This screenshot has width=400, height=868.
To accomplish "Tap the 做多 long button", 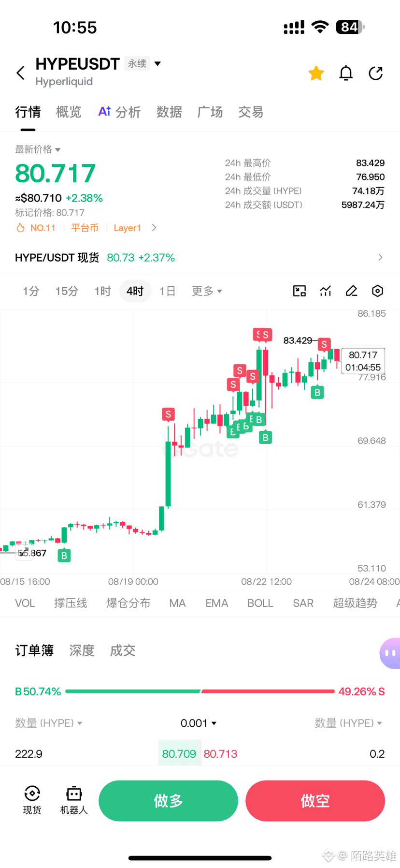I will click(x=168, y=801).
